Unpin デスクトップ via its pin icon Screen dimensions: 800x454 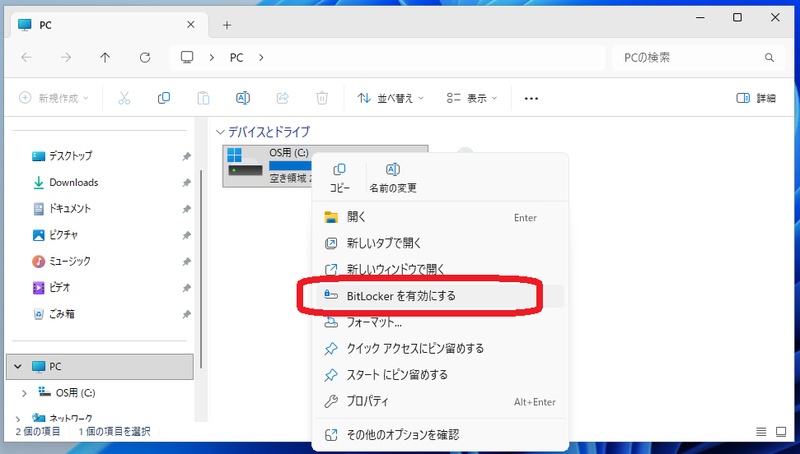187,157
